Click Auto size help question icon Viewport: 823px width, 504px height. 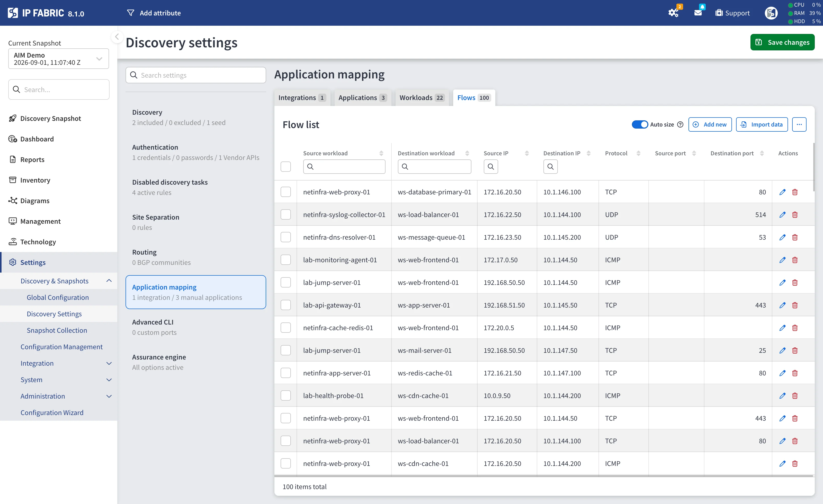(680, 124)
